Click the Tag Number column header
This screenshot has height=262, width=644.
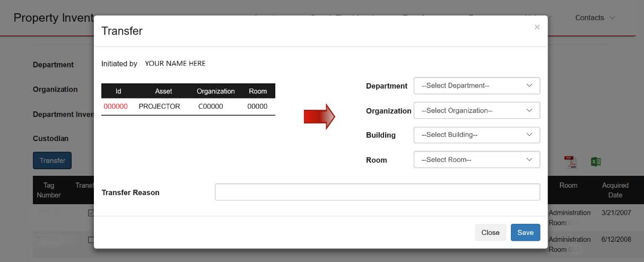pos(49,190)
